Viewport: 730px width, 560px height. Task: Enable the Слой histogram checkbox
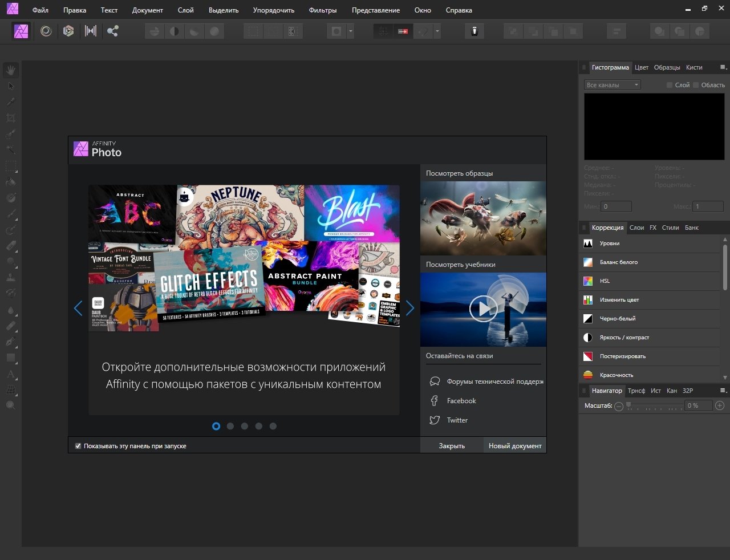click(670, 85)
